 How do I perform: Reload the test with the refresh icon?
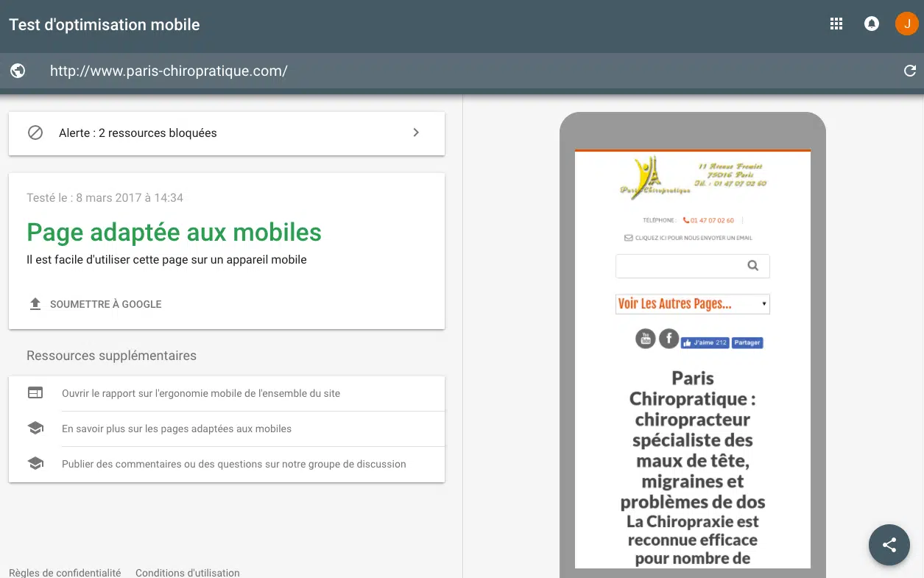[x=910, y=71]
